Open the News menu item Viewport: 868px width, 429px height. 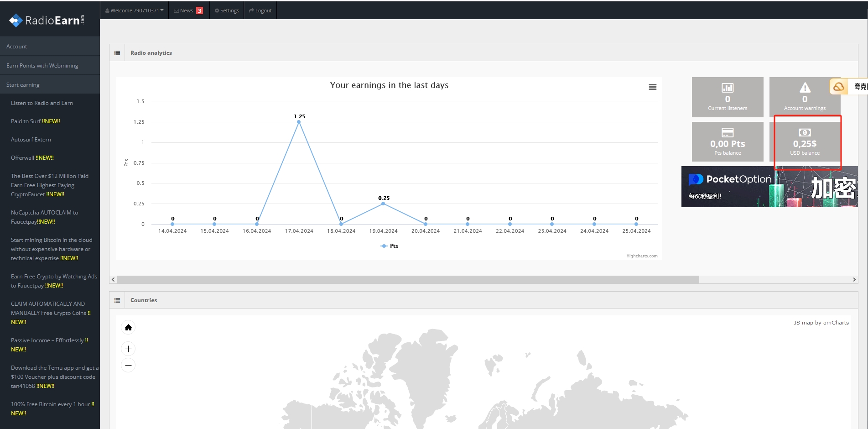point(188,10)
